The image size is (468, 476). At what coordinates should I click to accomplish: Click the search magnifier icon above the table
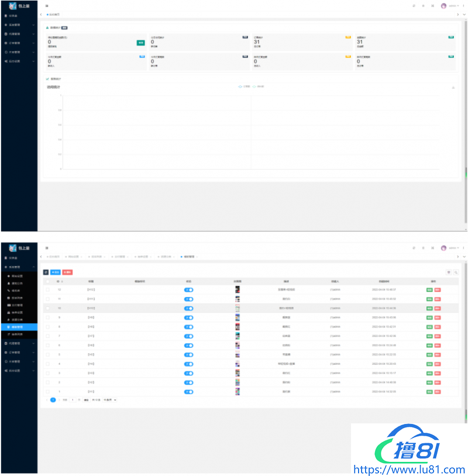[456, 272]
